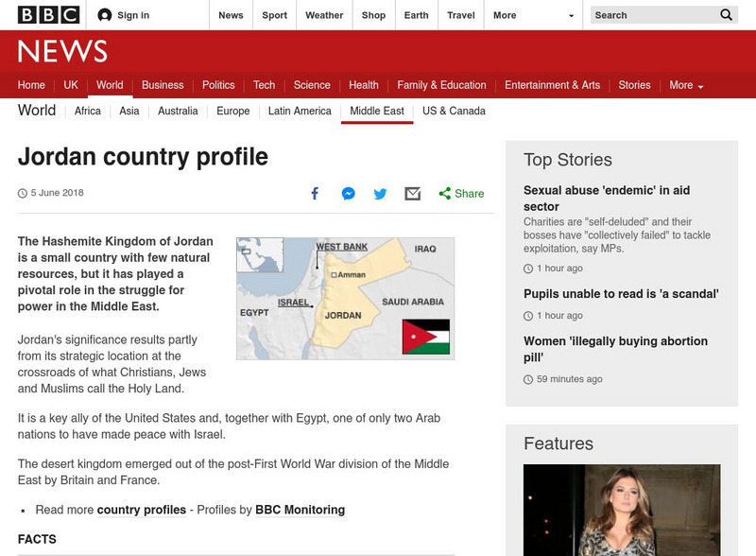Share article by email icon
The height and width of the screenshot is (556, 756).
coord(412,194)
